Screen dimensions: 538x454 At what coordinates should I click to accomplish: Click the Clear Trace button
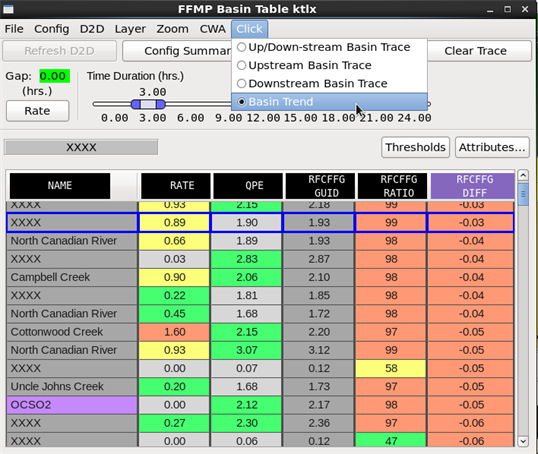click(479, 51)
